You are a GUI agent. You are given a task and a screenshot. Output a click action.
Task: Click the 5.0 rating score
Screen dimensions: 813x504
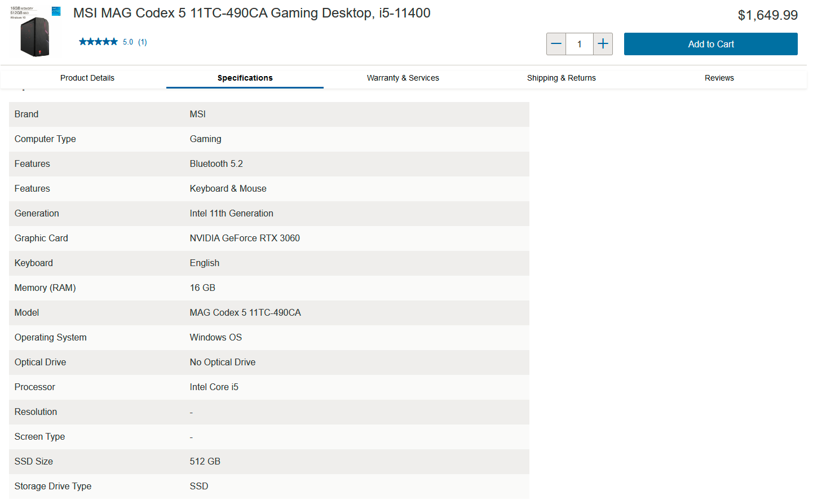pyautogui.click(x=128, y=42)
